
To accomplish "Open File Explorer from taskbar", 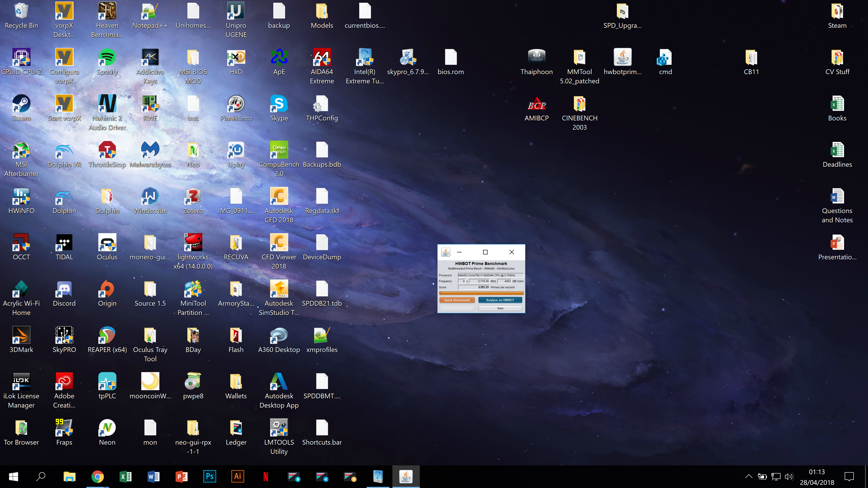I will point(69,476).
